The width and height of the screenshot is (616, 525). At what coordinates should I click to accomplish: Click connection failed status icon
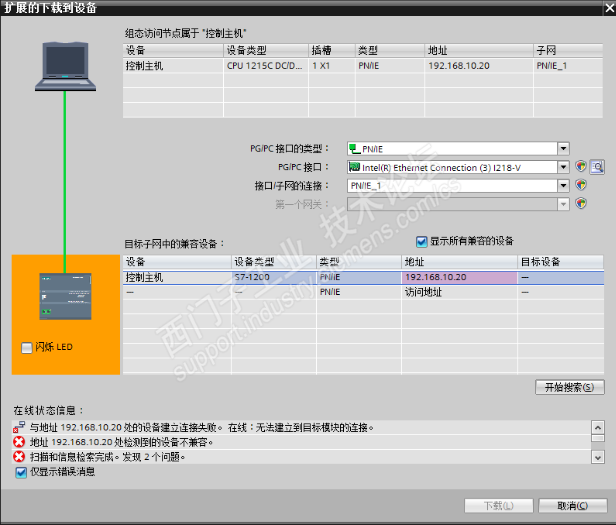[18, 427]
